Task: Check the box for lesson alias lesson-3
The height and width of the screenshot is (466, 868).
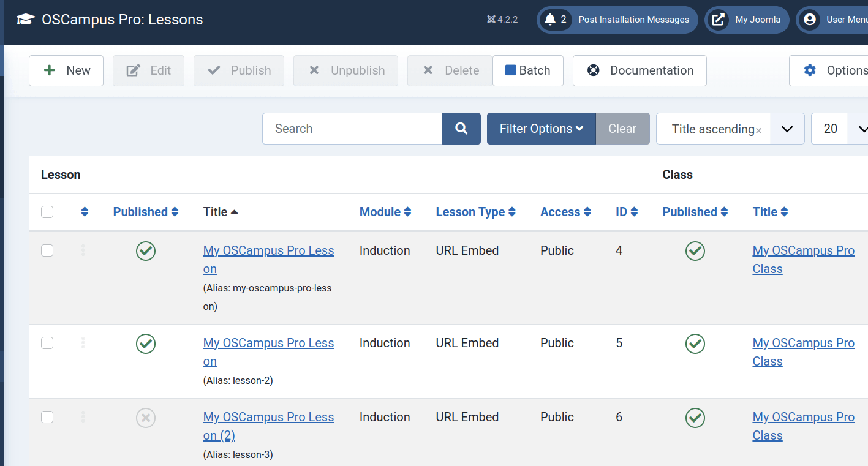Action: tap(47, 417)
